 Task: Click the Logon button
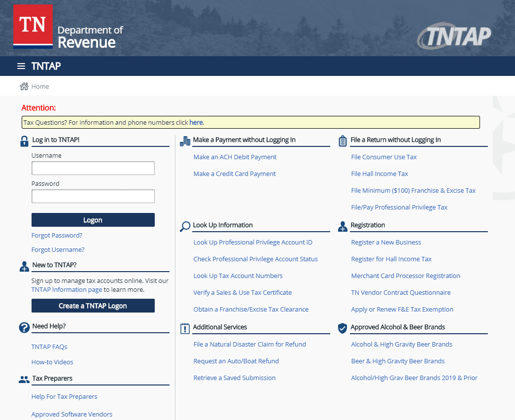pos(93,220)
